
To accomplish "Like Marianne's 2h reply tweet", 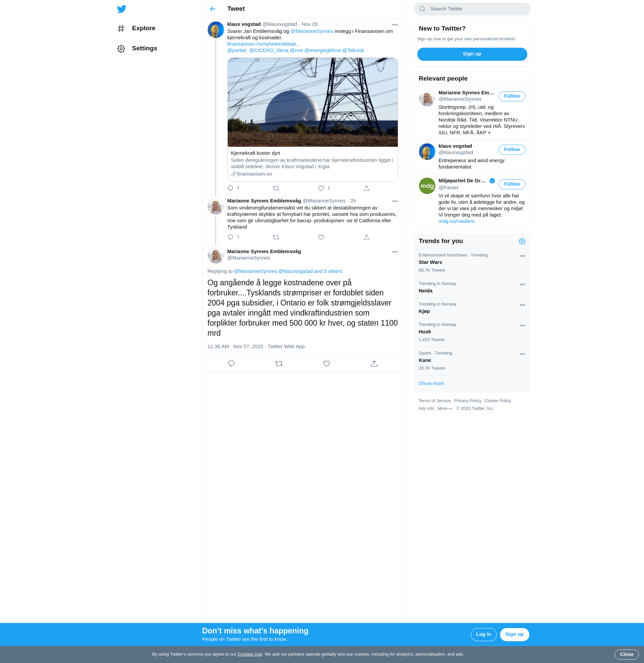I will [321, 237].
